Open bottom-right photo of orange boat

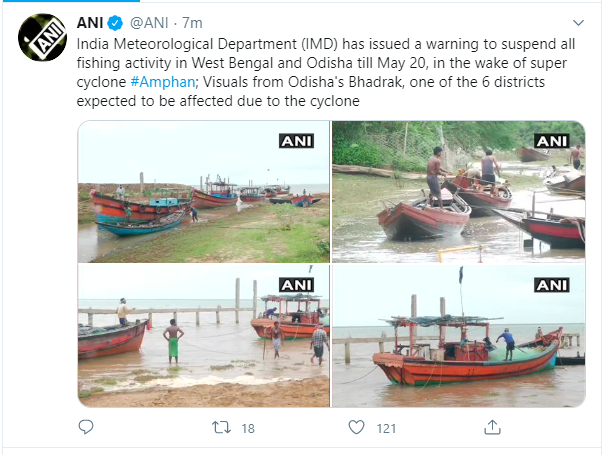coord(458,335)
